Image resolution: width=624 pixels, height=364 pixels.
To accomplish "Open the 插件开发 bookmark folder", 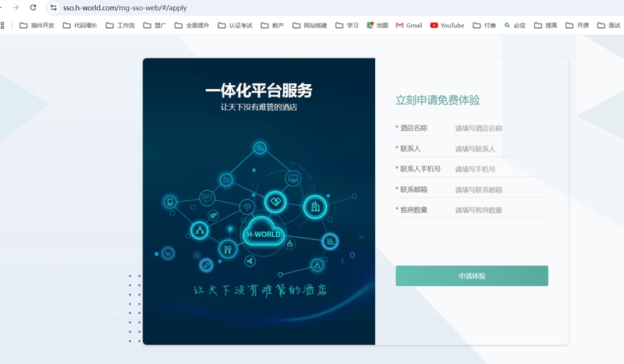I will point(37,26).
